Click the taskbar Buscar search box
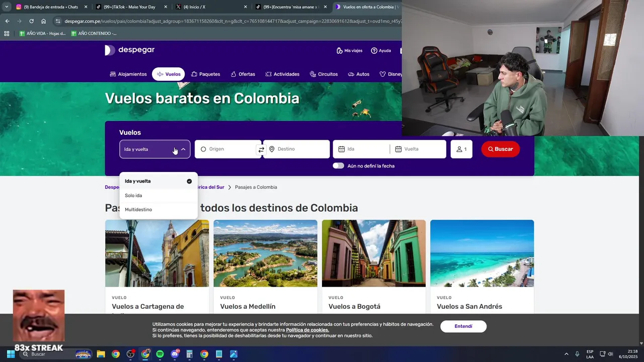This screenshot has width=644, height=362. tap(56, 354)
